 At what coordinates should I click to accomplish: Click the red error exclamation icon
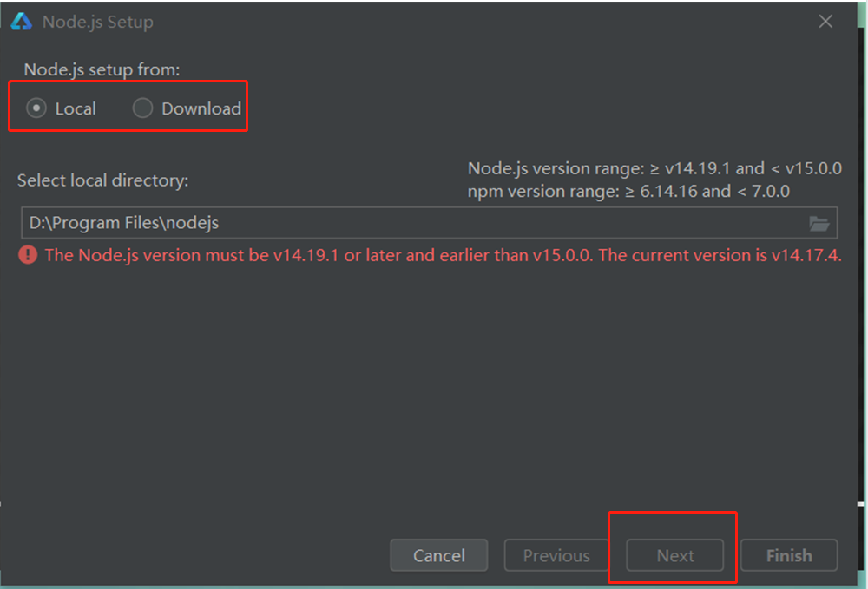pyautogui.click(x=28, y=255)
